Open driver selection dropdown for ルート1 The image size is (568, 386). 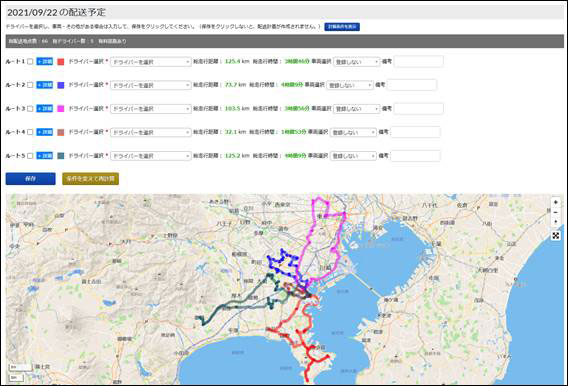pyautogui.click(x=151, y=62)
